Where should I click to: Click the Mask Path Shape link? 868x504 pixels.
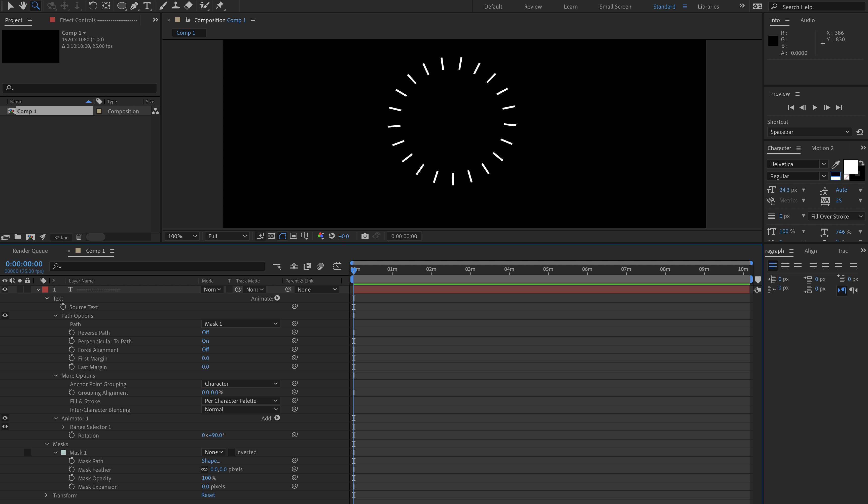click(x=211, y=461)
